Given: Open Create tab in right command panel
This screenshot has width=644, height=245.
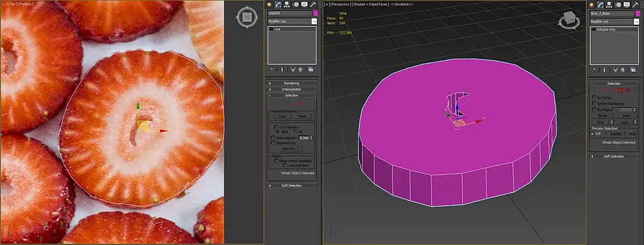Looking at the screenshot, I should click(592, 4).
